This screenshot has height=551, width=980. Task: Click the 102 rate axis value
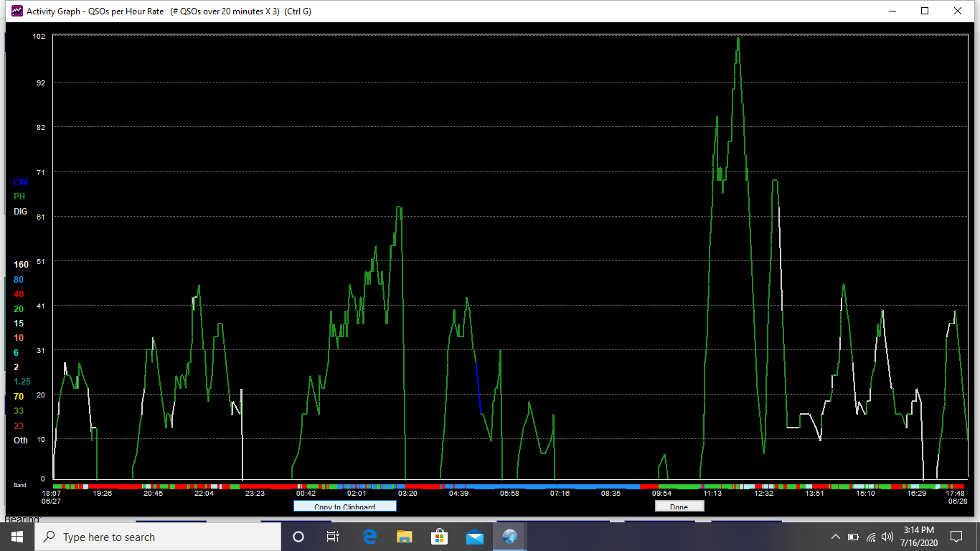coord(39,37)
